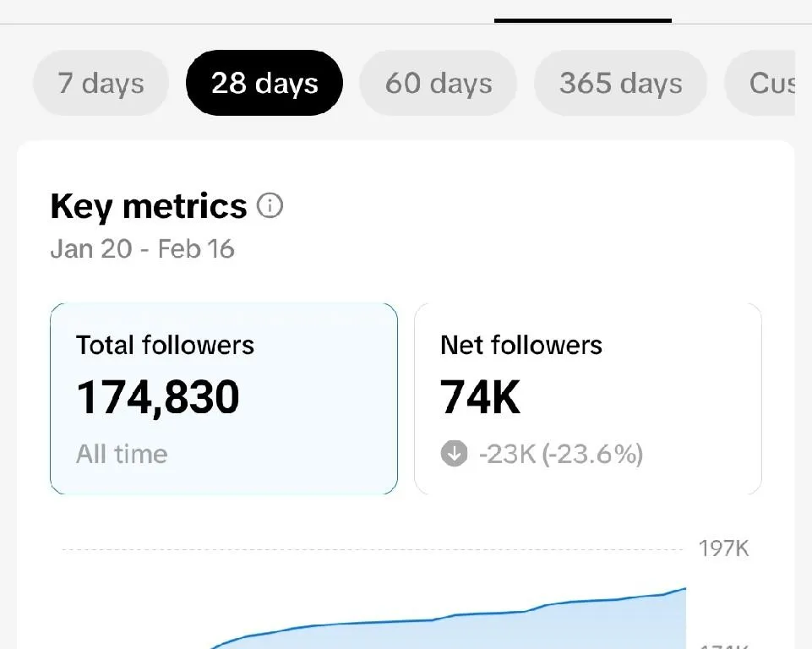Click the Jan 20 - Feb 16 date range
This screenshot has width=812, height=649.
point(142,250)
